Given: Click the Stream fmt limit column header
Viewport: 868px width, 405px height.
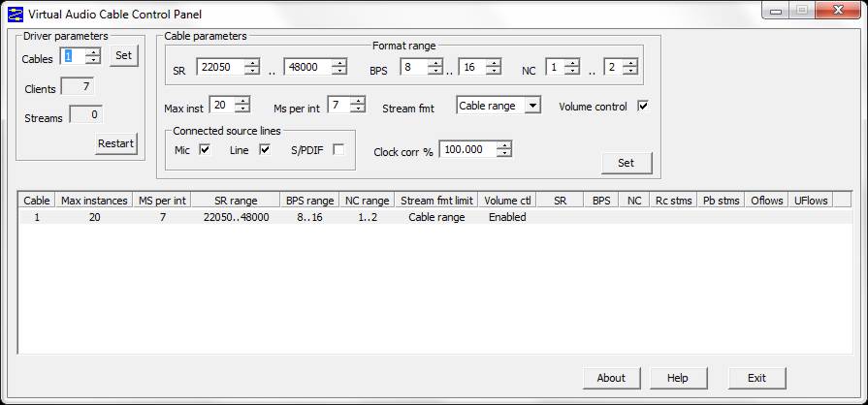Looking at the screenshot, I should 436,201.
